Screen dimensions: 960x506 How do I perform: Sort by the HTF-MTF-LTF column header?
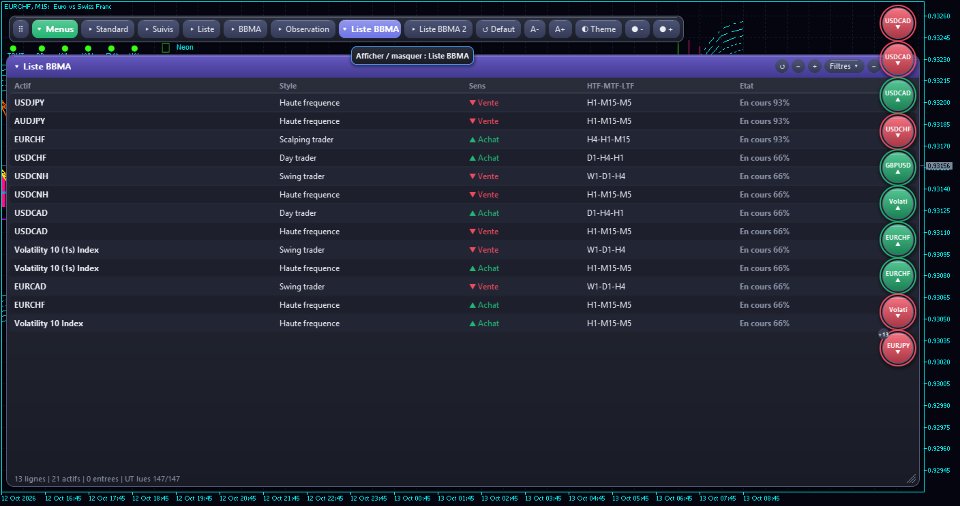[610, 86]
